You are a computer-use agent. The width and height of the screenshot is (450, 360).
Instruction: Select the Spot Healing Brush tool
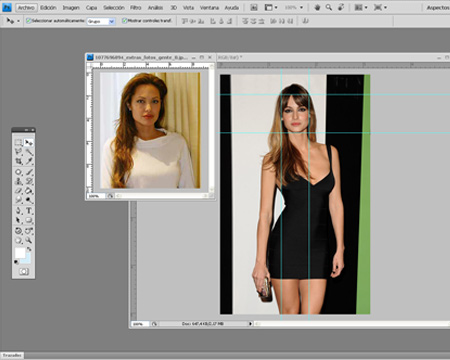[x=18, y=172]
